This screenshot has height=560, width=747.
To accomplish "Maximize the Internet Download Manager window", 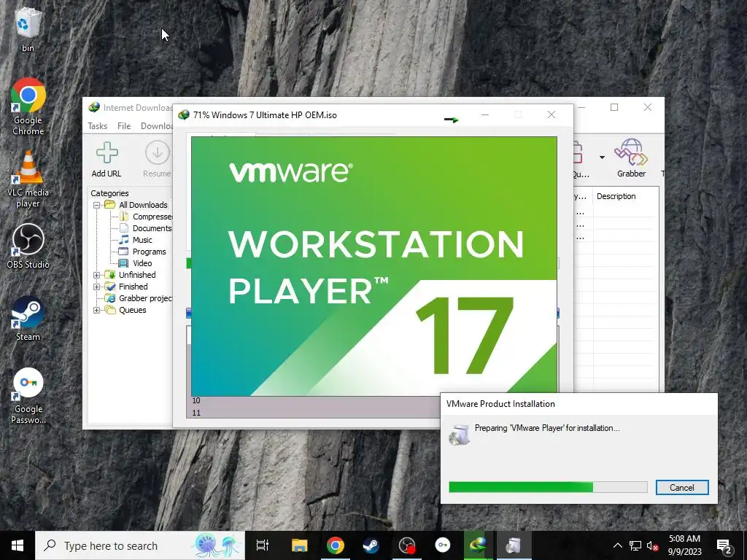I will click(x=614, y=108).
